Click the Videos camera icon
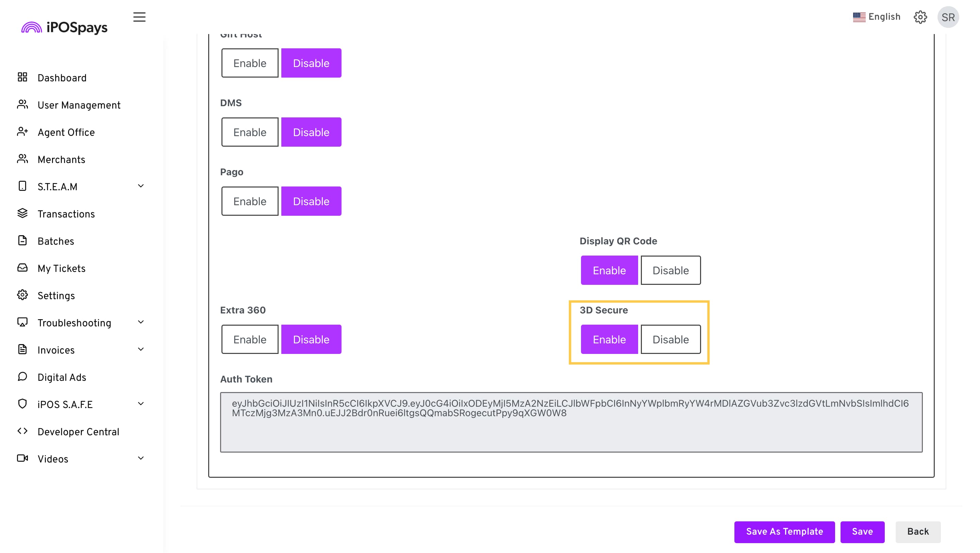The width and height of the screenshot is (980, 553). point(22,458)
